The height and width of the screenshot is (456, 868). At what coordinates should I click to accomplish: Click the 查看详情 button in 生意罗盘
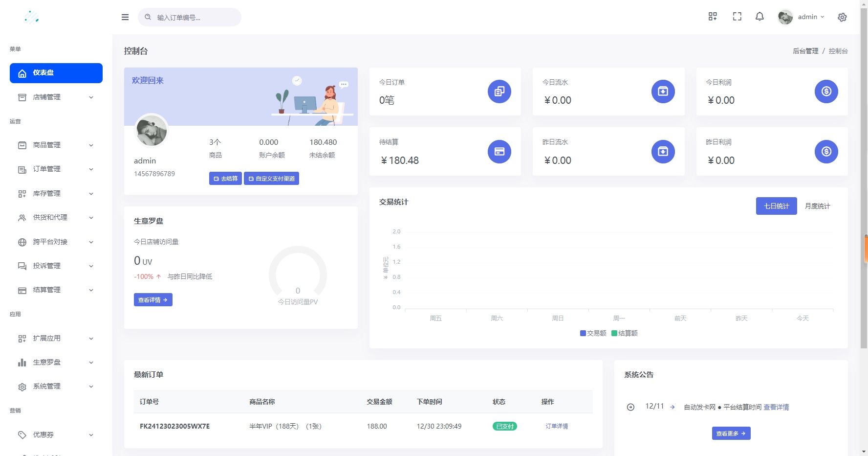coord(153,300)
